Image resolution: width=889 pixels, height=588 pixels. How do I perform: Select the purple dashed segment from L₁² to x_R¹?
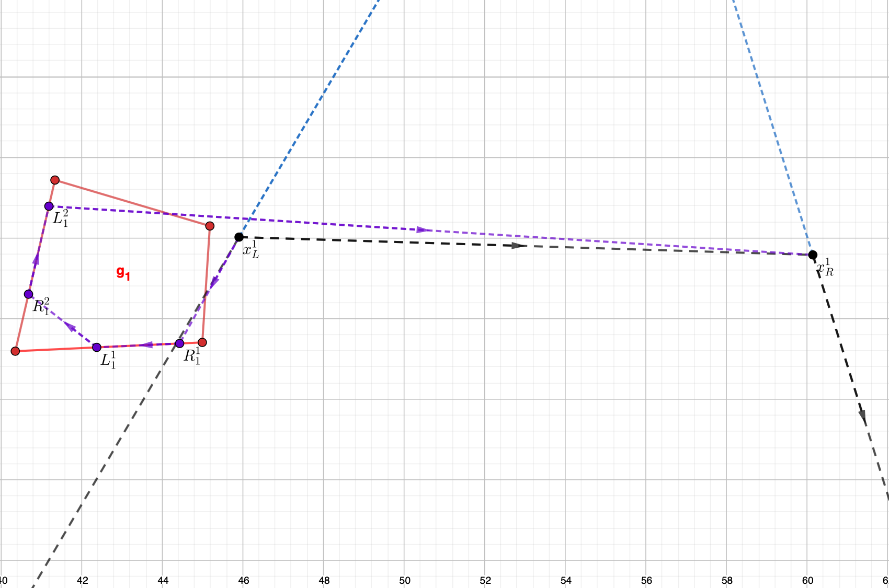[430, 230]
